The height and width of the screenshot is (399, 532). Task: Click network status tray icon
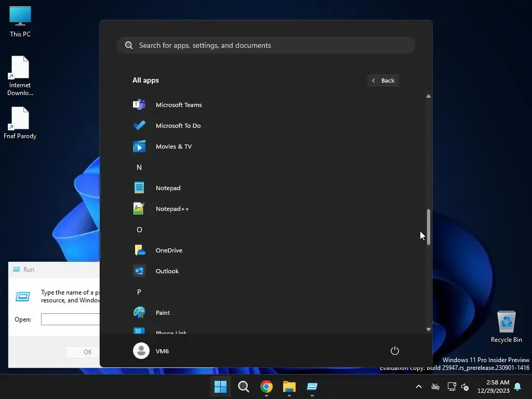[451, 387]
